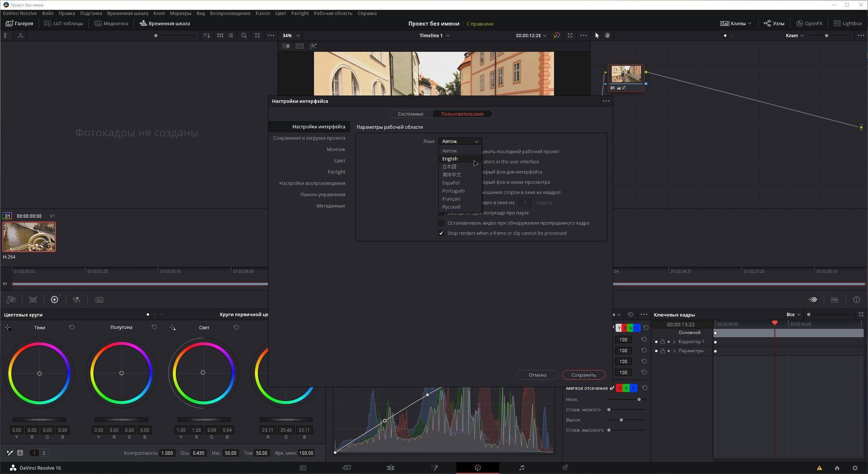Open viewer zoom 34% dropdown

291,35
